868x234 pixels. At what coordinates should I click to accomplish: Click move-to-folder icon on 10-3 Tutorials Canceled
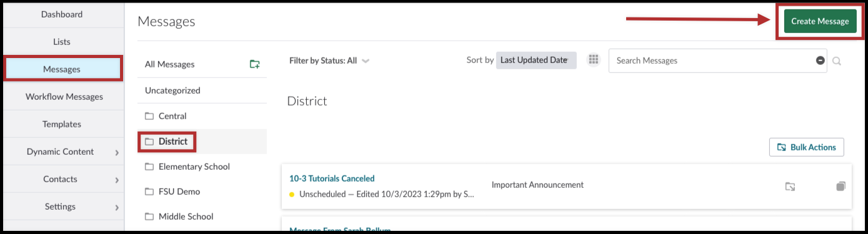click(x=791, y=186)
